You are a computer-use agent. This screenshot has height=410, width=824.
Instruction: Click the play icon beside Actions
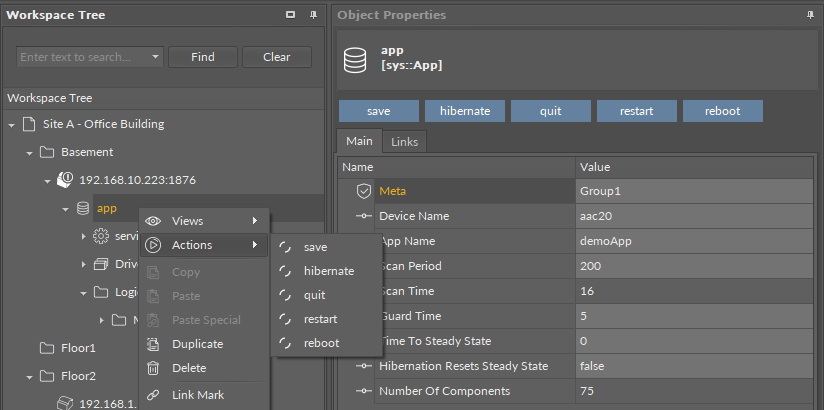pyautogui.click(x=153, y=244)
